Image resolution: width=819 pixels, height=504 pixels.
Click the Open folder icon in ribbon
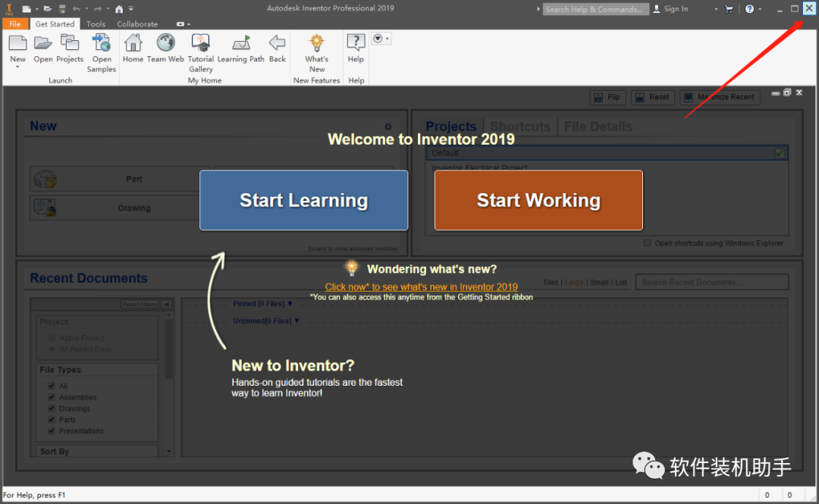point(42,43)
